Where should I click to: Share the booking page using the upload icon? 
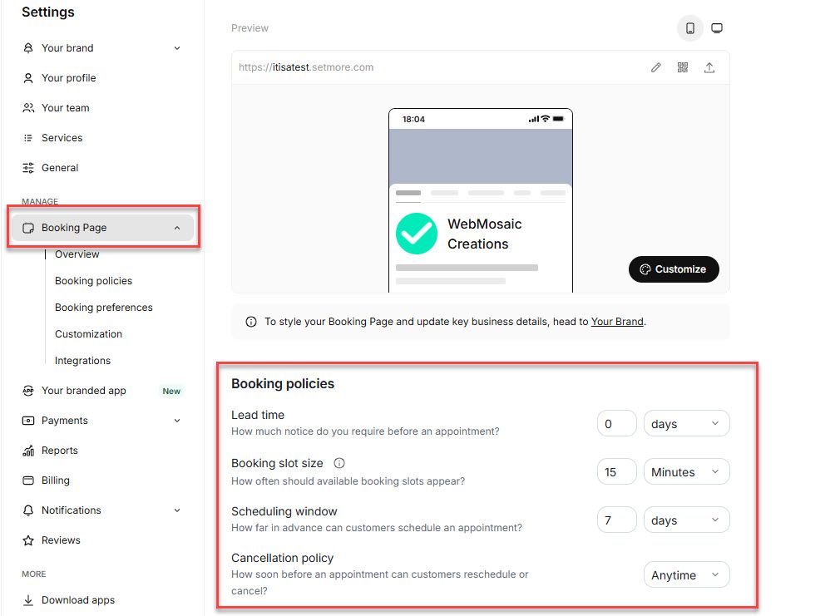tap(709, 67)
